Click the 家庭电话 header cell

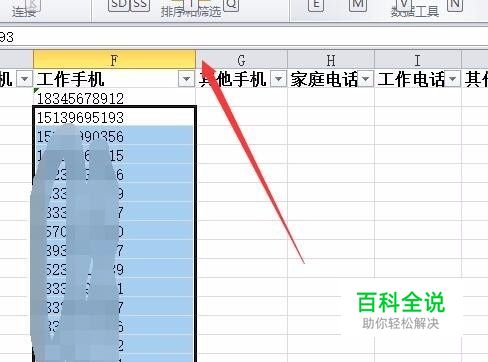(331, 79)
